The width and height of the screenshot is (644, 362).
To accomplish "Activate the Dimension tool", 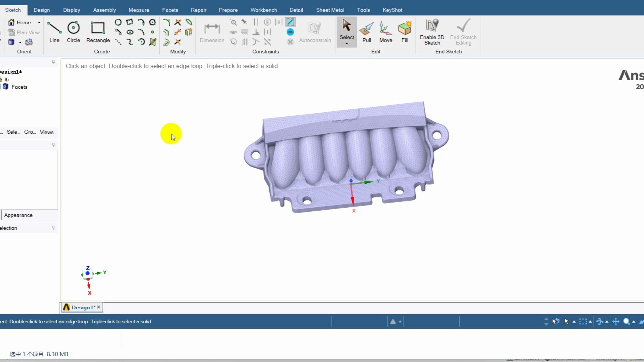I will pyautogui.click(x=212, y=31).
